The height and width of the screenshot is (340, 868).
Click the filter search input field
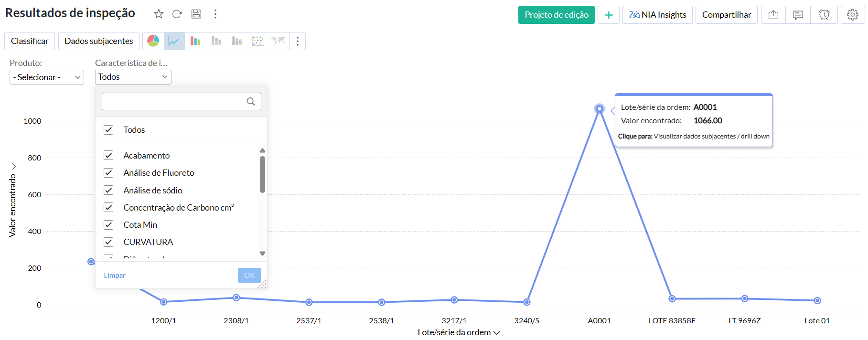[x=174, y=101]
